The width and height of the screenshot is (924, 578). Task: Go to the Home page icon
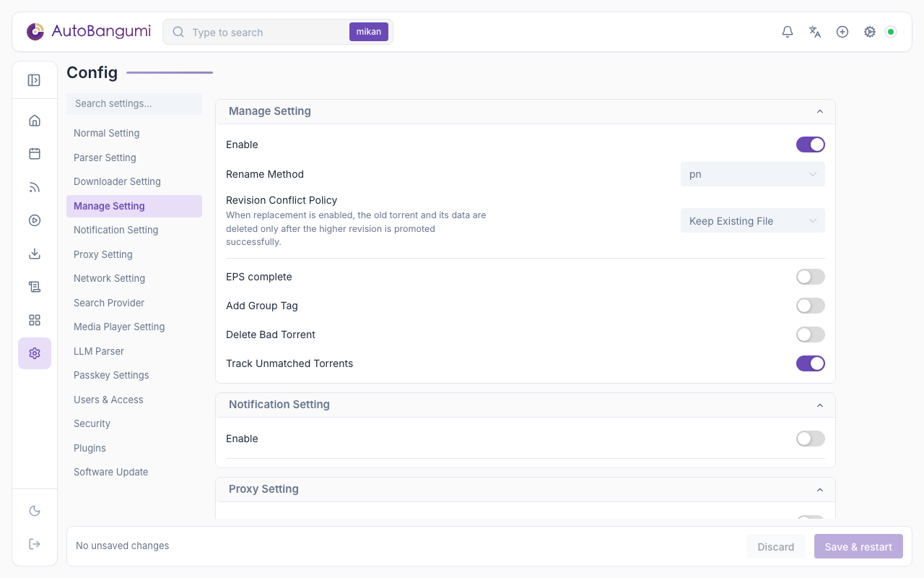point(35,121)
